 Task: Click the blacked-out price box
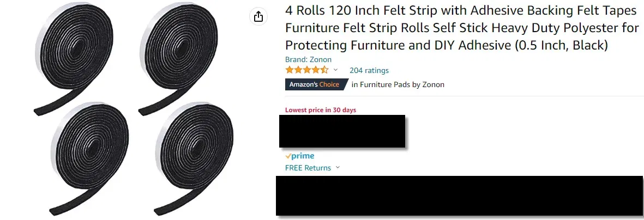click(342, 131)
